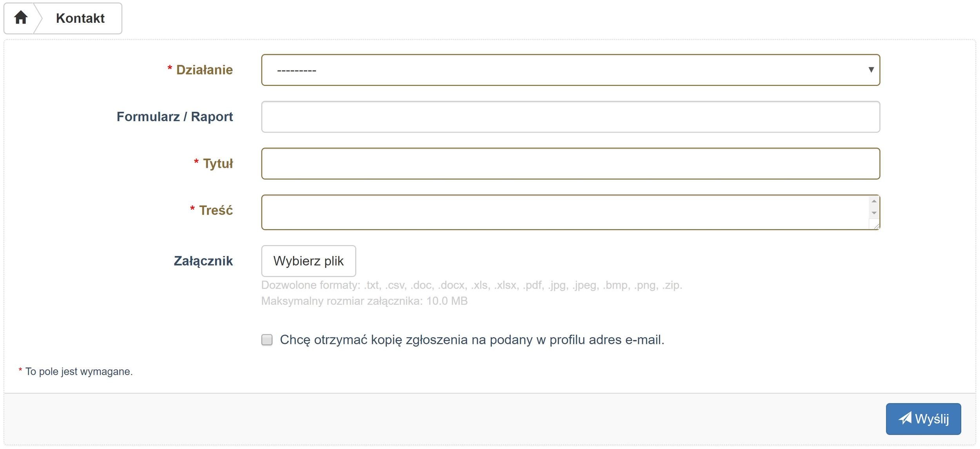Select the Kontakt breadcrumb item
This screenshot has width=980, height=449.
pyautogui.click(x=80, y=18)
